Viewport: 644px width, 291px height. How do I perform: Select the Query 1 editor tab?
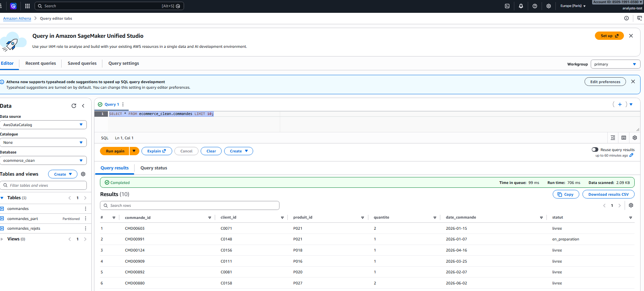pyautogui.click(x=111, y=104)
